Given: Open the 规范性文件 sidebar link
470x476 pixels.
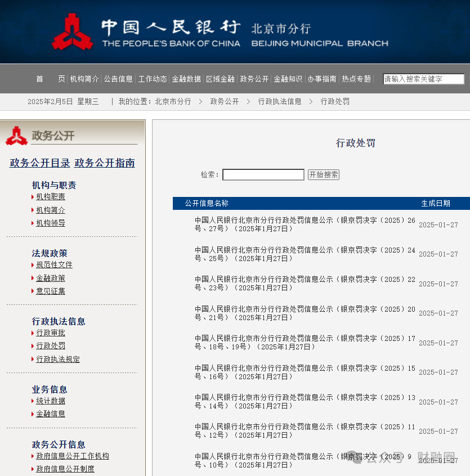Looking at the screenshot, I should (55, 264).
